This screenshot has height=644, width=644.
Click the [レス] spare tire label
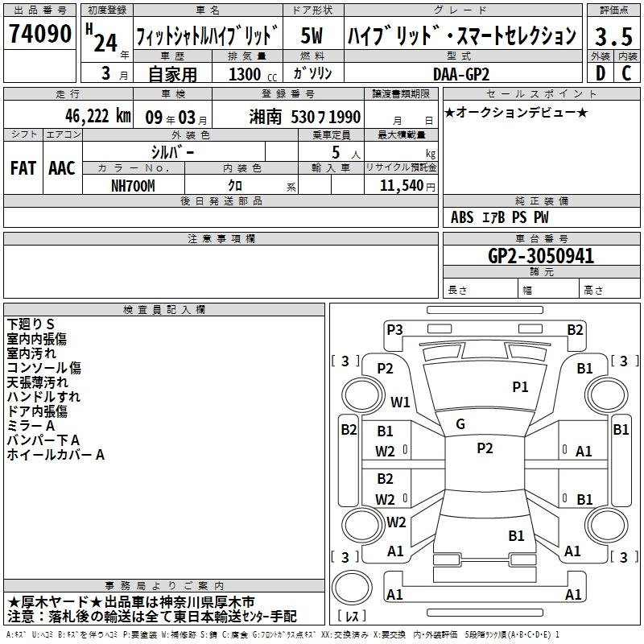pyautogui.click(x=352, y=615)
